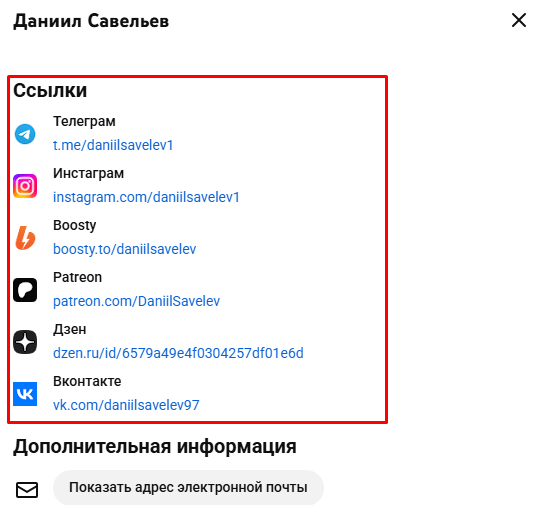537x520 pixels.
Task: Click the Telegram paper-plane icon
Action: pyautogui.click(x=25, y=134)
